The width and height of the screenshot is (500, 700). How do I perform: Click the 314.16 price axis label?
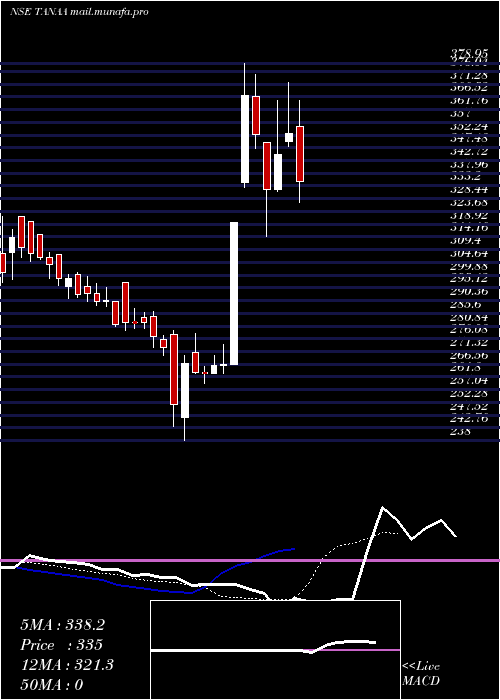[x=469, y=228]
